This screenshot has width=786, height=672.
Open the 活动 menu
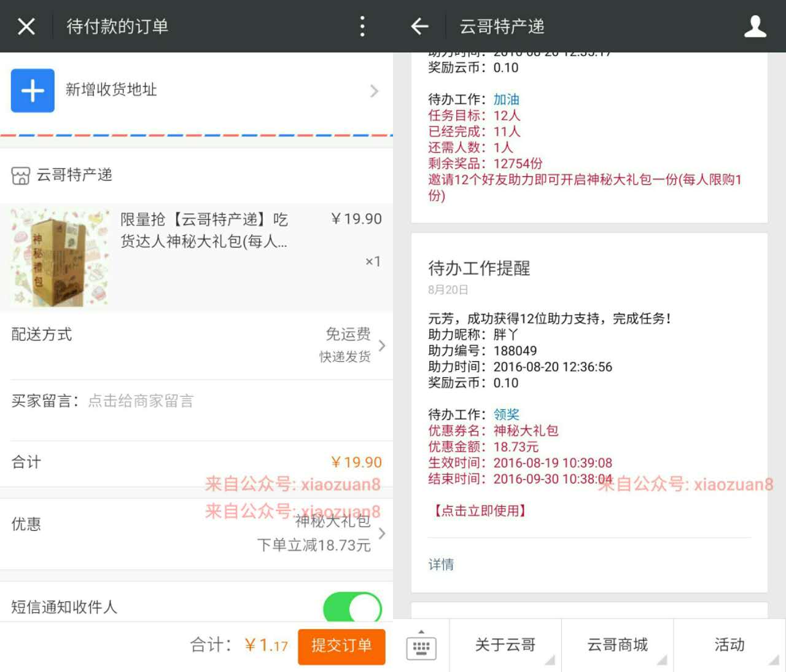[x=730, y=645]
